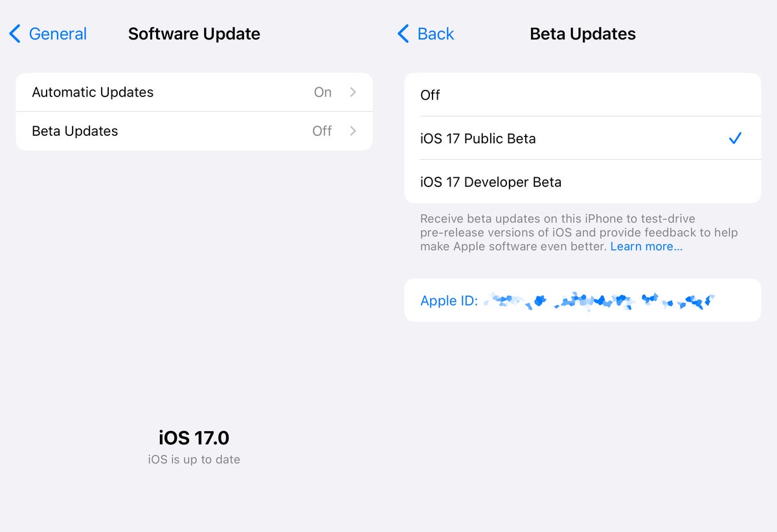Screen dimensions: 777x532
Task: Expand the Beta Updates row chevron
Action: point(353,131)
